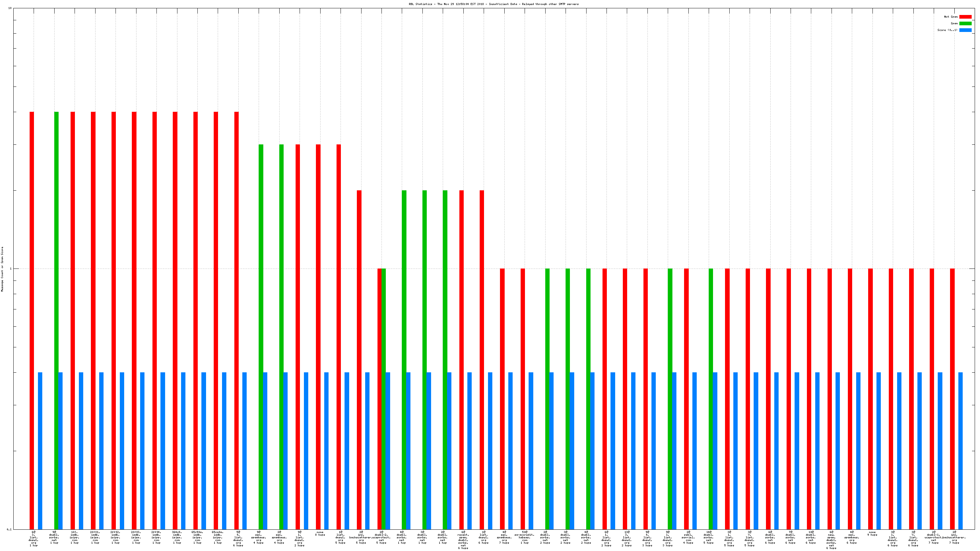The height and width of the screenshot is (551, 980).
Task: Click the 'dnsbl-2.uceprotect.net 5 hops' label
Action: (381, 537)
